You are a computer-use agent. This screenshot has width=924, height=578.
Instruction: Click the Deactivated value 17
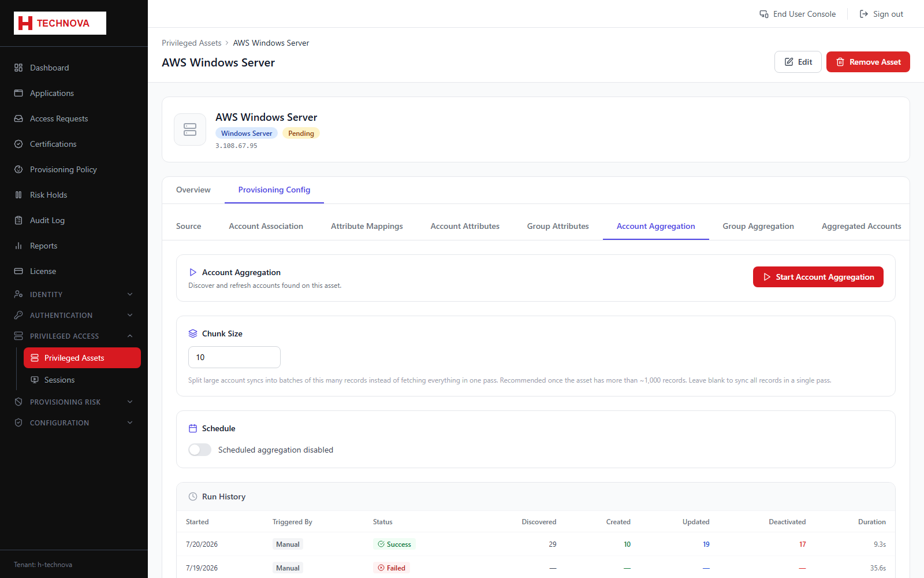point(803,544)
